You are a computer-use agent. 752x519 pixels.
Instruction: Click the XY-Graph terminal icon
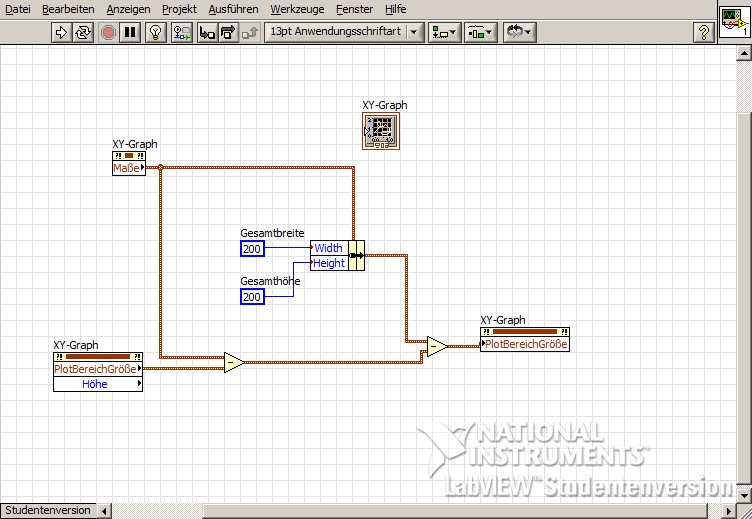[380, 131]
